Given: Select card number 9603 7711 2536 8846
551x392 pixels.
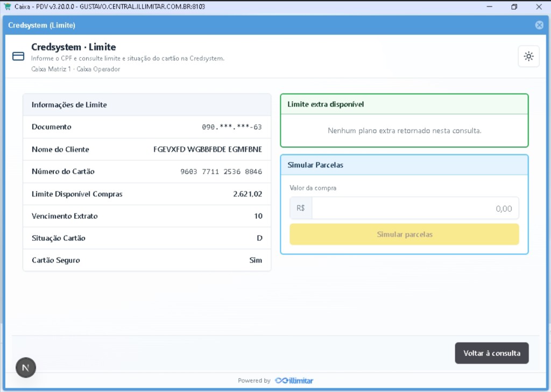Looking at the screenshot, I should point(221,172).
